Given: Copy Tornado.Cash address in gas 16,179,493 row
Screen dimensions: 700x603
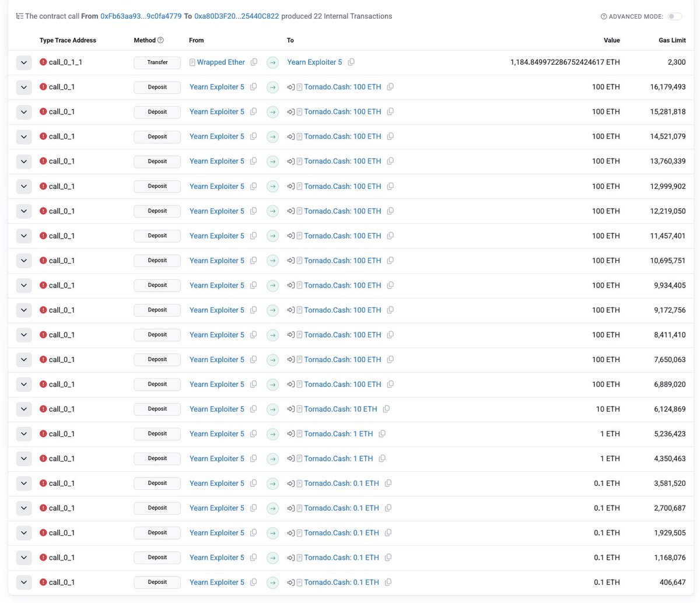Looking at the screenshot, I should tap(390, 87).
